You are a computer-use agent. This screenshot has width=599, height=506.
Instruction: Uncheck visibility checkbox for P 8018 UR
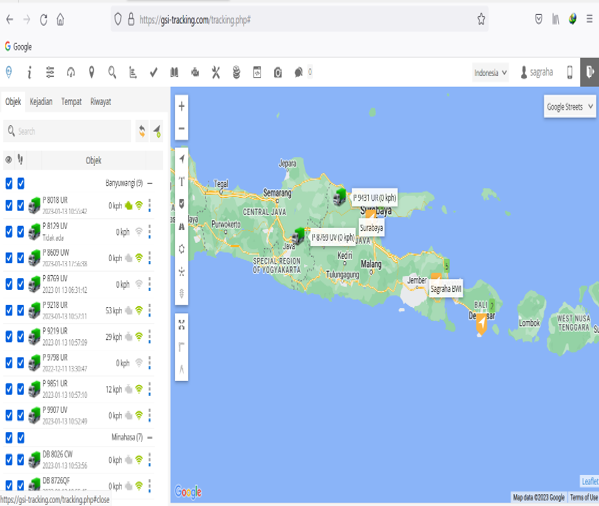point(9,205)
